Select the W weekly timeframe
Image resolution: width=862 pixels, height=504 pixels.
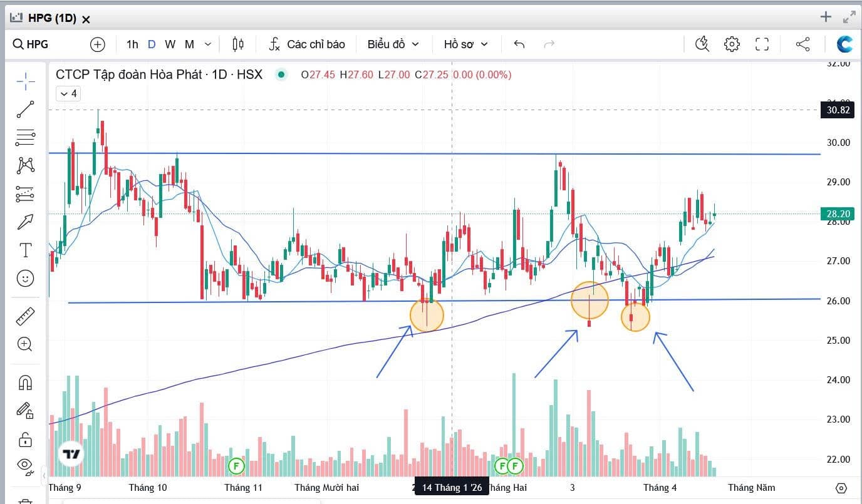[170, 44]
